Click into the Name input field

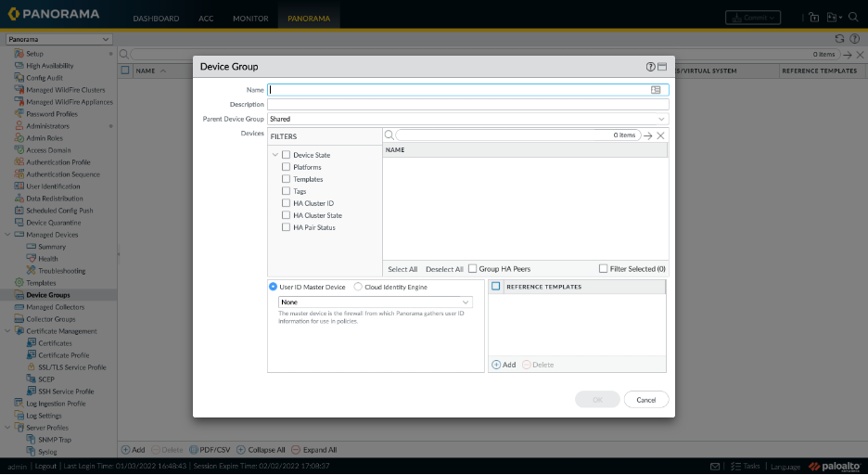point(467,90)
